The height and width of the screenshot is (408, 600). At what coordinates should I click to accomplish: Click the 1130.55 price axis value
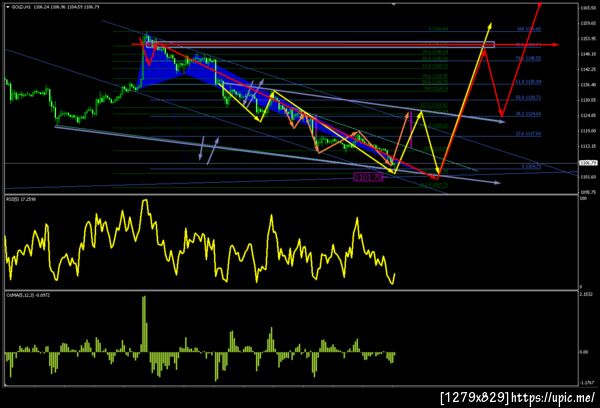(588, 100)
